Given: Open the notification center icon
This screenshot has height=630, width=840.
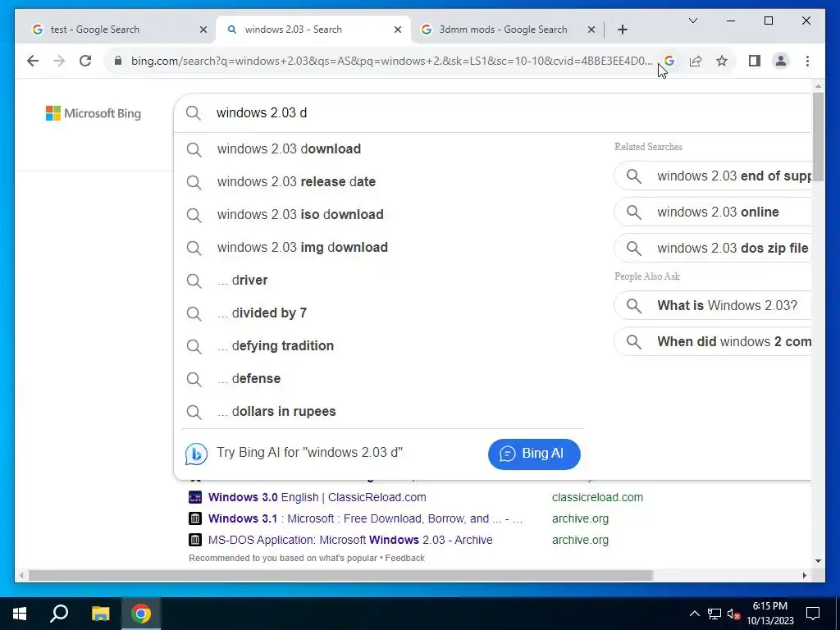Looking at the screenshot, I should tap(813, 614).
